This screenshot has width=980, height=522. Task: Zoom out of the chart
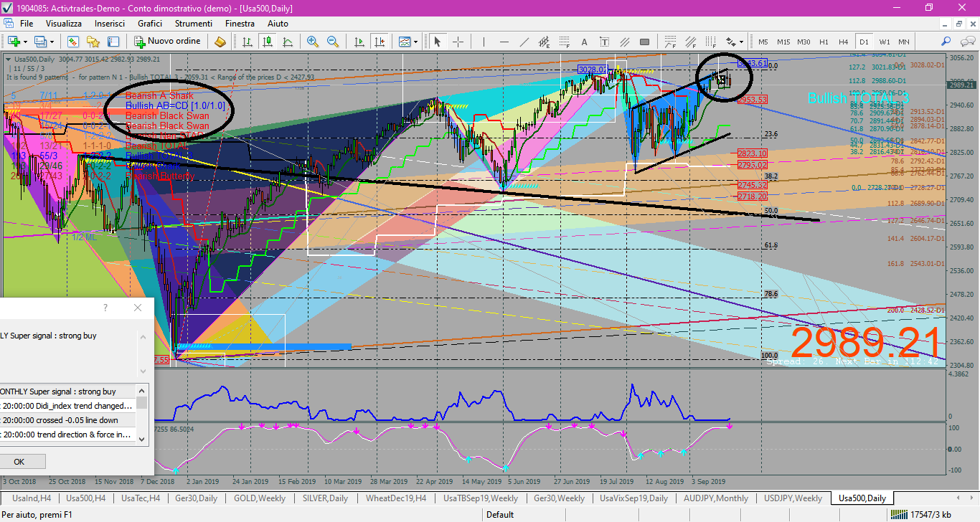click(333, 42)
